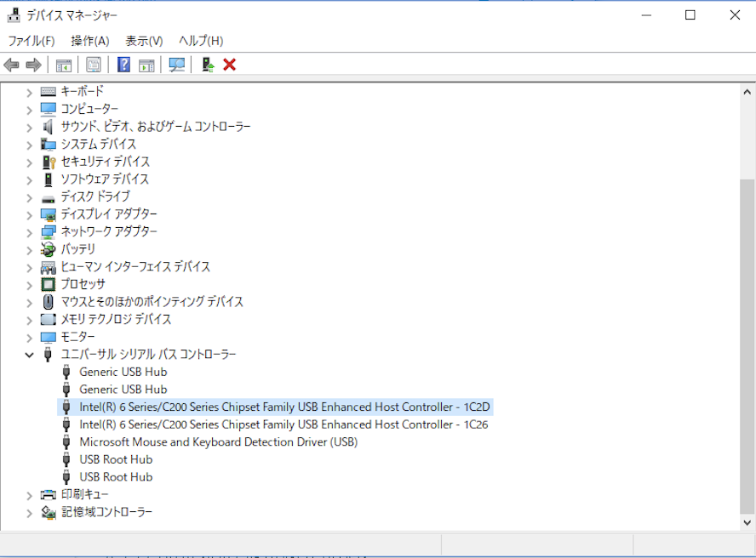The height and width of the screenshot is (558, 756).
Task: Collapse the ユニバーサル シリアル バス コントローラー node
Action: tap(30, 356)
